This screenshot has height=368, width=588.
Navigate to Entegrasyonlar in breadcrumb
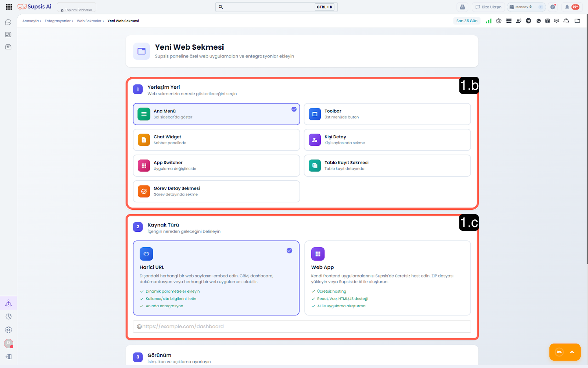point(58,21)
